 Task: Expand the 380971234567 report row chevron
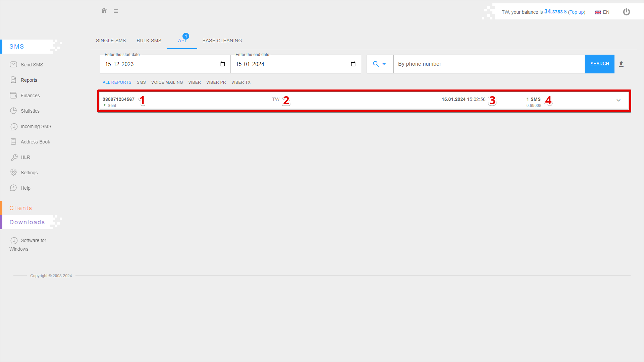(618, 100)
